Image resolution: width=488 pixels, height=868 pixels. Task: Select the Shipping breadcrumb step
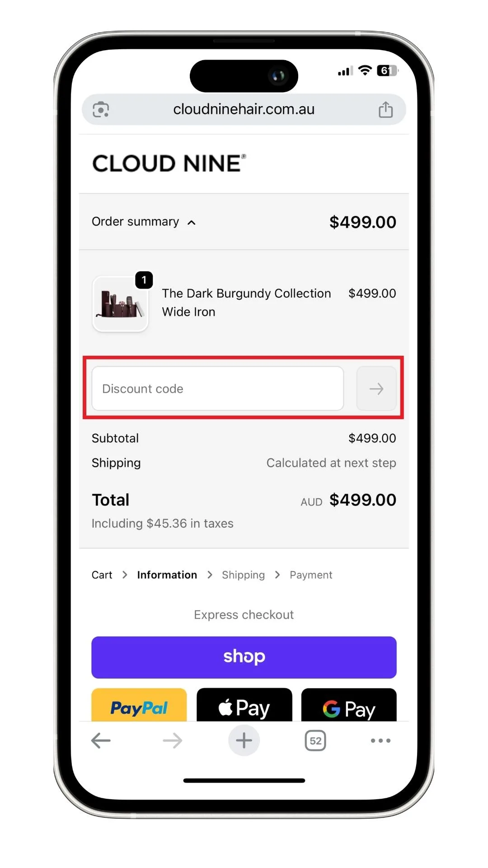pos(243,575)
